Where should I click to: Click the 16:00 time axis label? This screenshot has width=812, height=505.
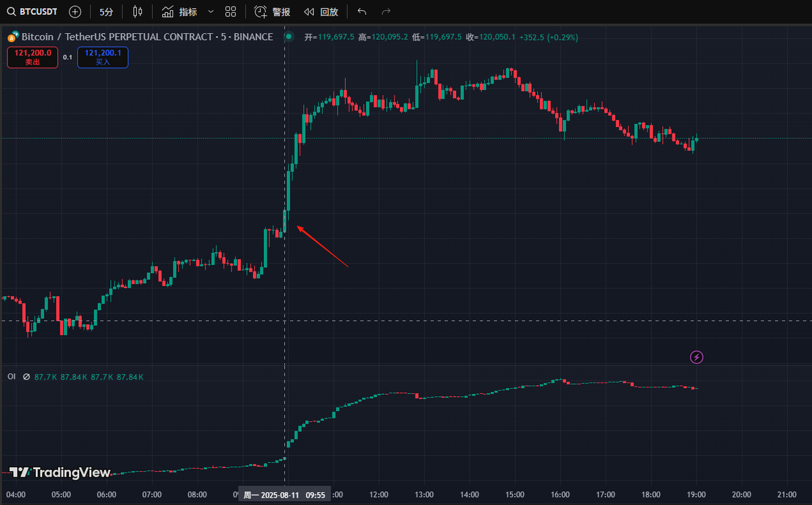(x=560, y=495)
